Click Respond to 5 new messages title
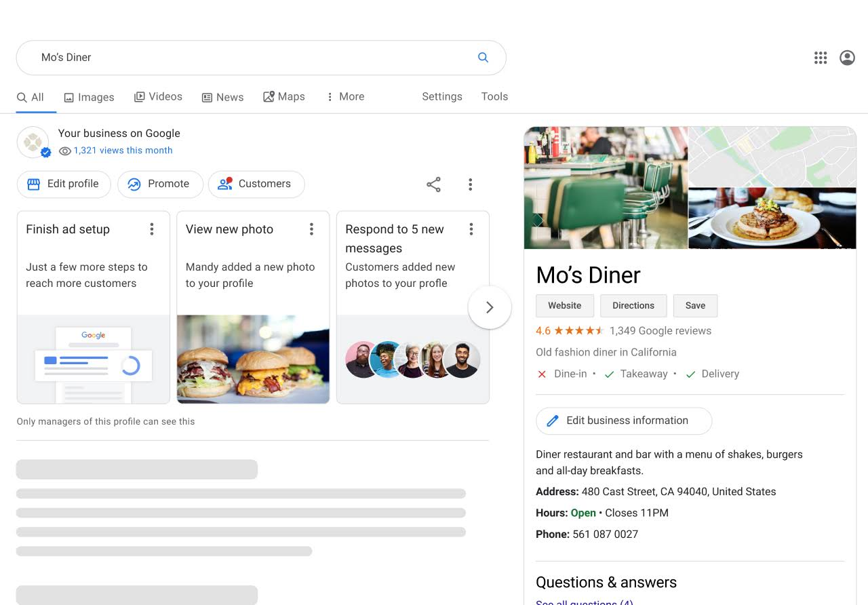The image size is (868, 605). 395,239
